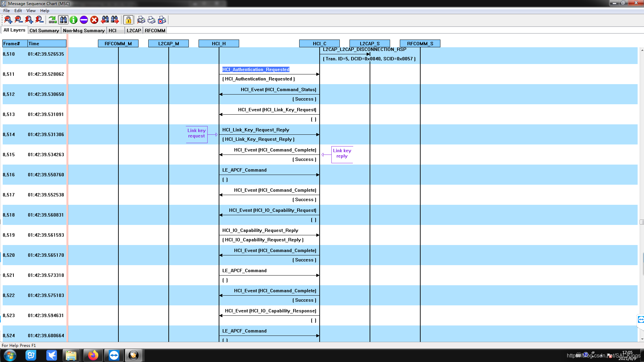The height and width of the screenshot is (362, 644).
Task: Click the Time column header
Action: pyautogui.click(x=47, y=44)
